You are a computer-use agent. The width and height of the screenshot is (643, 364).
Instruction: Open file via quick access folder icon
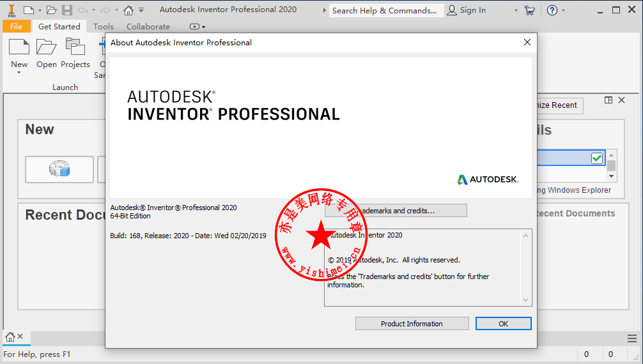click(x=51, y=10)
